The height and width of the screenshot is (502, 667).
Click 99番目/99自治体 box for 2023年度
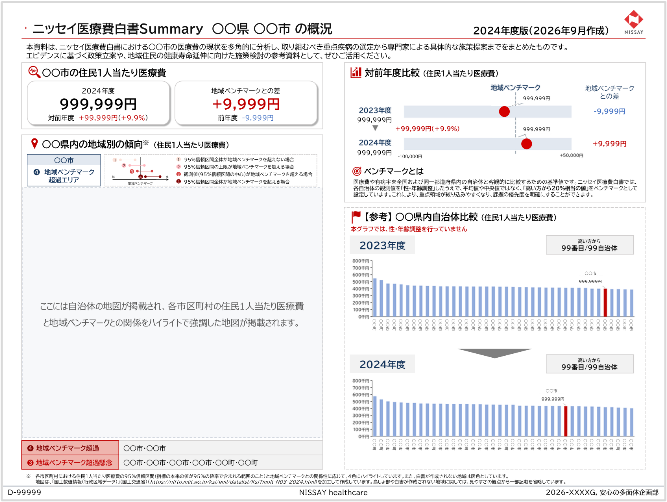[x=590, y=245]
